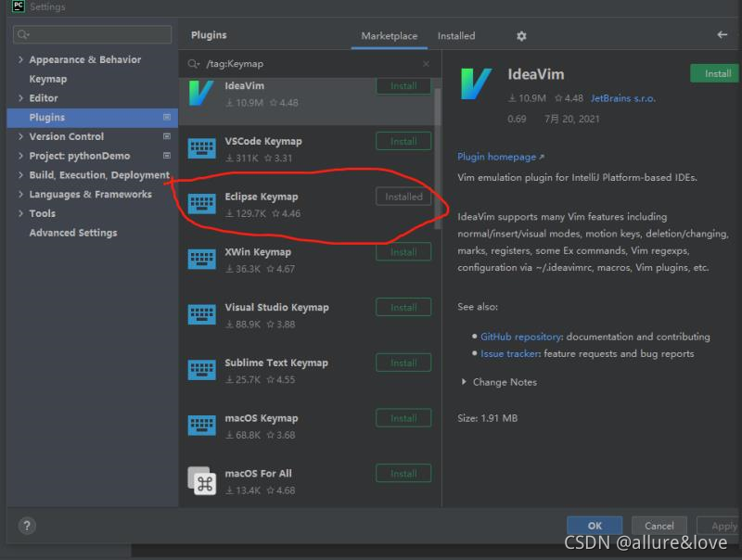Click the Eclipse Keymap keyboard icon
Image resolution: width=742 pixels, height=560 pixels.
point(201,204)
